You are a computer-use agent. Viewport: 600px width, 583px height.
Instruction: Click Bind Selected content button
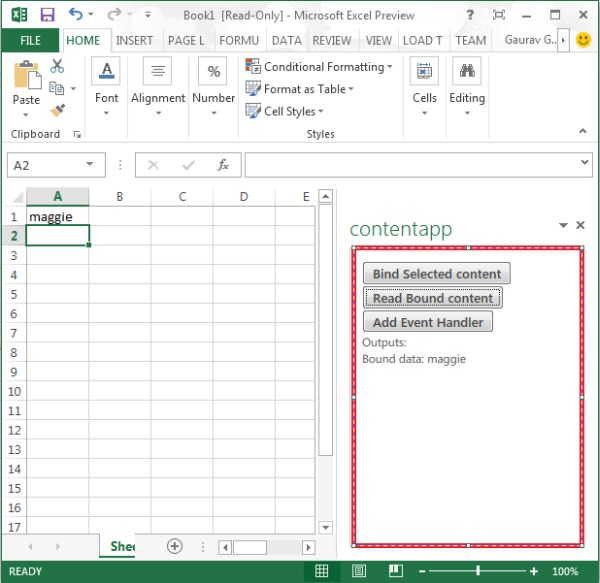tap(437, 274)
